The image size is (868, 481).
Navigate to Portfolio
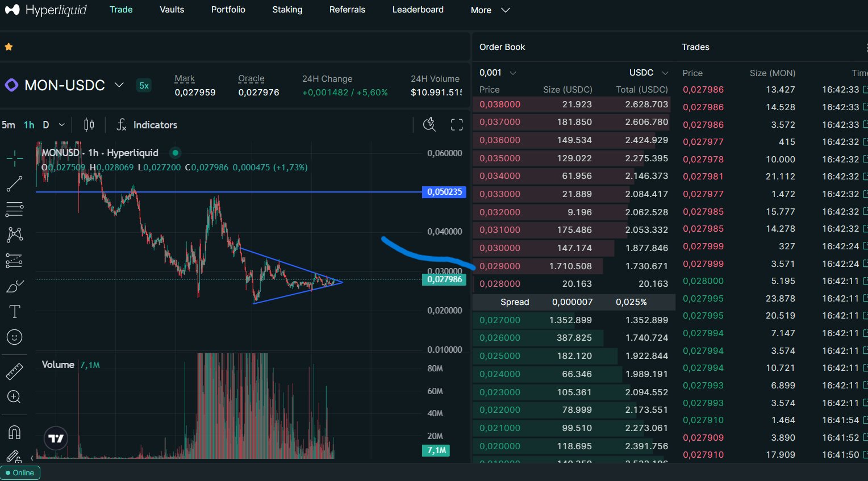click(228, 10)
